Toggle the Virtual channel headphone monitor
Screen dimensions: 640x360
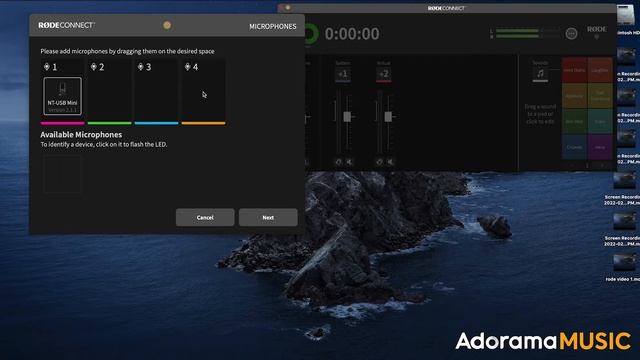(379, 162)
